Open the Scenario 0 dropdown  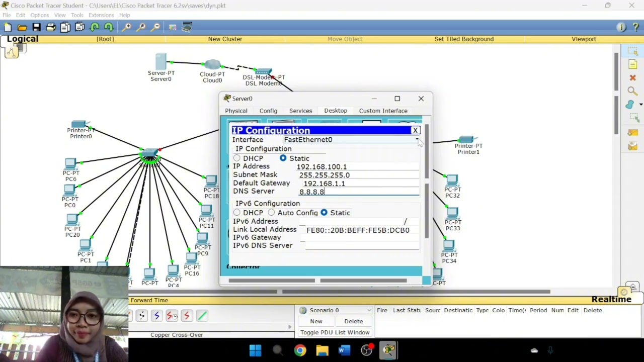335,310
